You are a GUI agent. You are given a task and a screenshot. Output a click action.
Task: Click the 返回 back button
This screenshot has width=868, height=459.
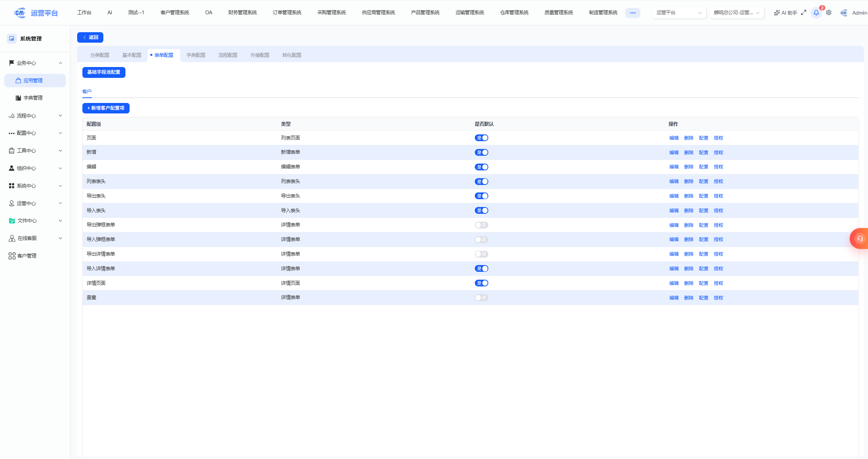point(90,37)
